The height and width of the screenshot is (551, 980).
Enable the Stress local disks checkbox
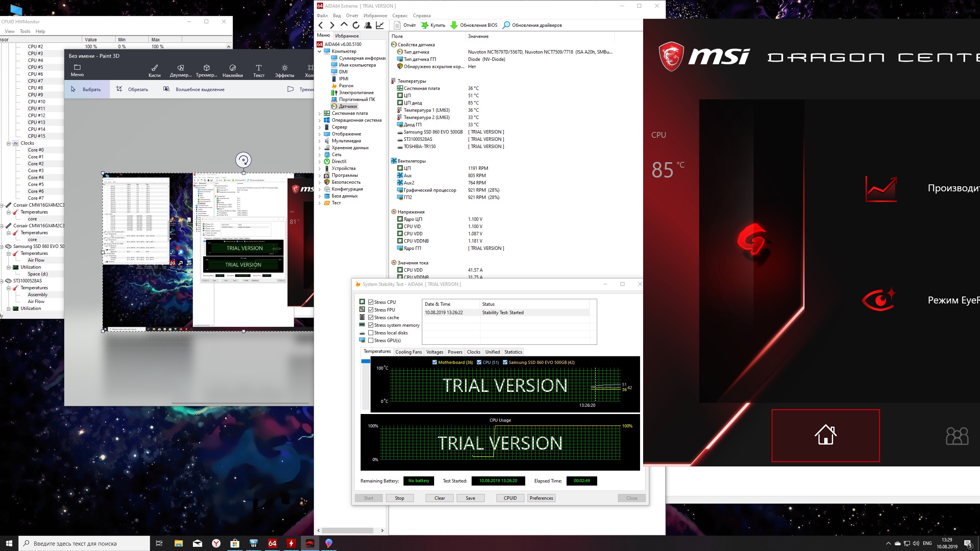(x=371, y=333)
